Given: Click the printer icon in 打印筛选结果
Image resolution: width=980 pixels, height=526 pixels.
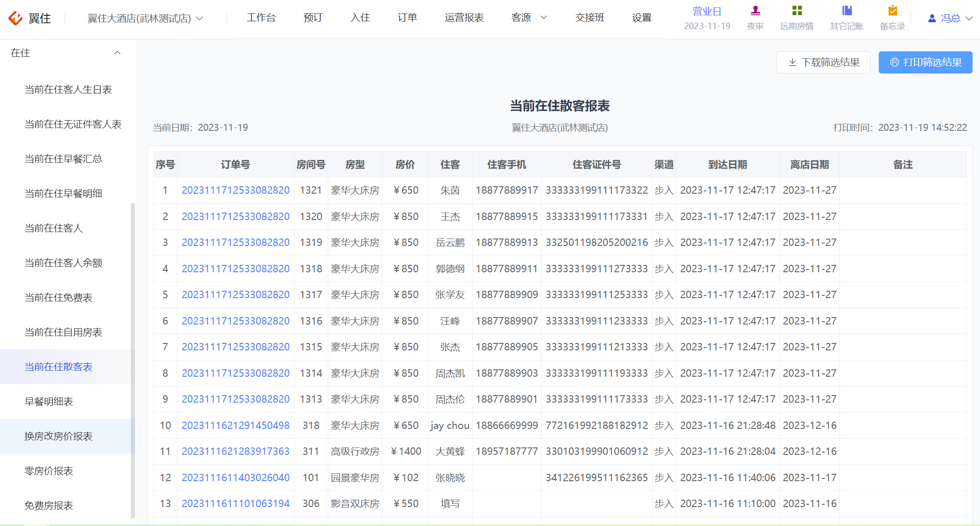Looking at the screenshot, I should point(894,62).
